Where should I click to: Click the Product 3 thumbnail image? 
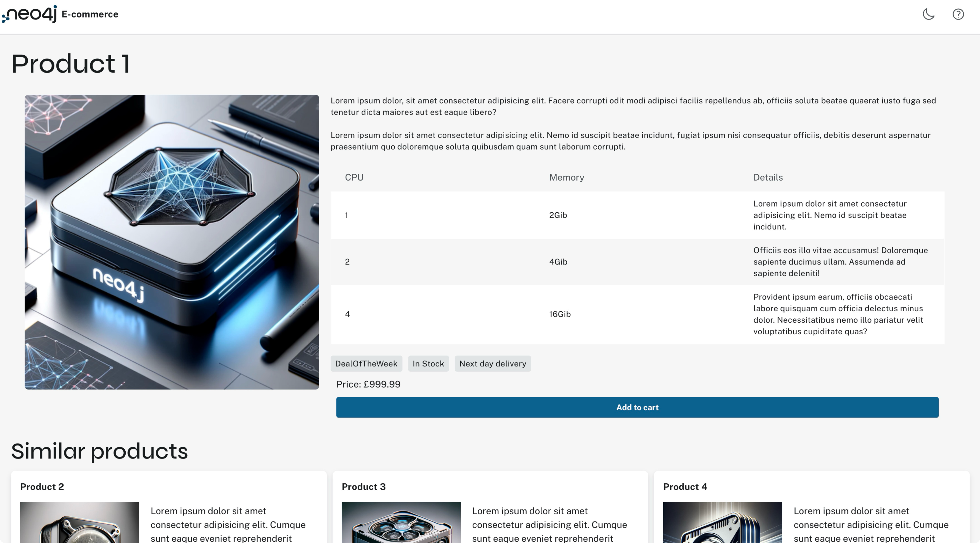[401, 522]
